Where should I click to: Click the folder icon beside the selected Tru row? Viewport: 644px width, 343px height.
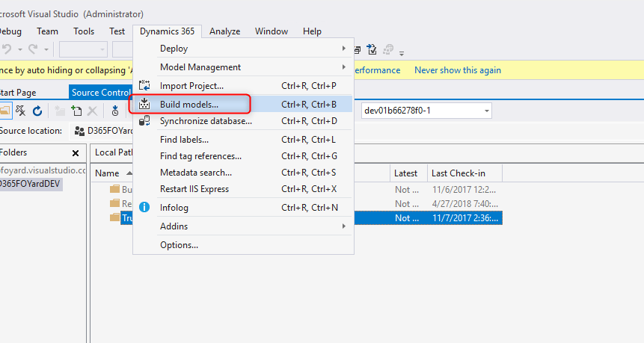click(x=114, y=217)
